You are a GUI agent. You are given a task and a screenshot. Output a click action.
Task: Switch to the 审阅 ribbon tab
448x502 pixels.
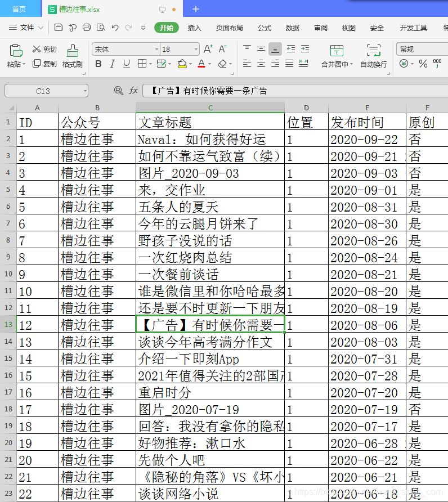pyautogui.click(x=321, y=28)
